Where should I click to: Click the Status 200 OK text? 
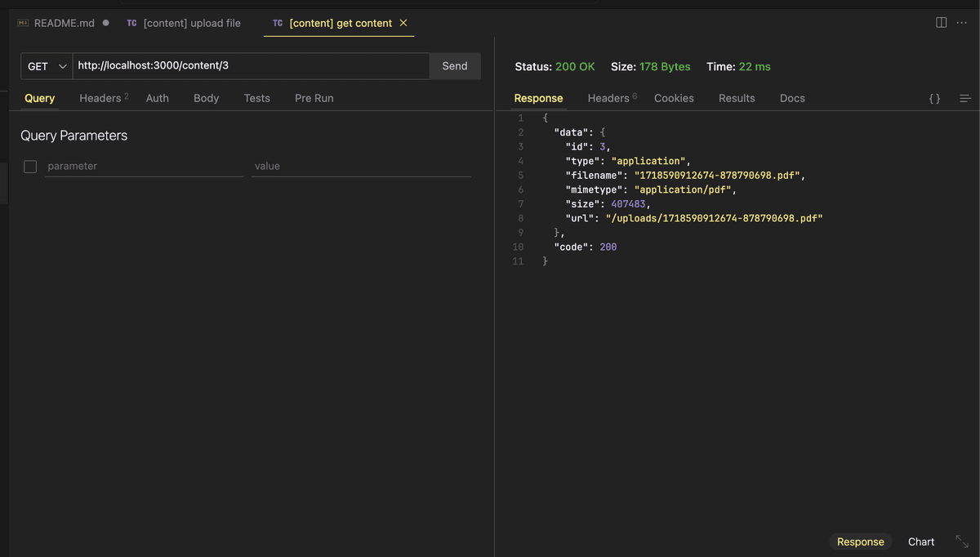tap(555, 67)
